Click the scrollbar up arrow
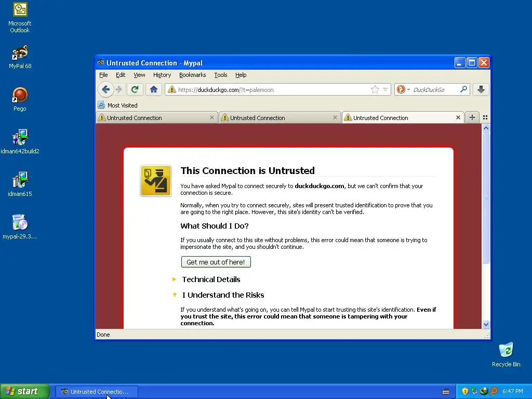 coord(486,128)
